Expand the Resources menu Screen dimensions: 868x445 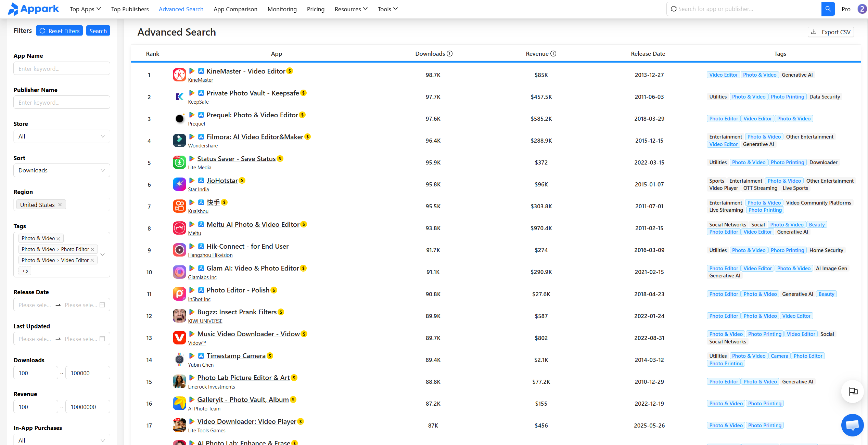pyautogui.click(x=351, y=9)
